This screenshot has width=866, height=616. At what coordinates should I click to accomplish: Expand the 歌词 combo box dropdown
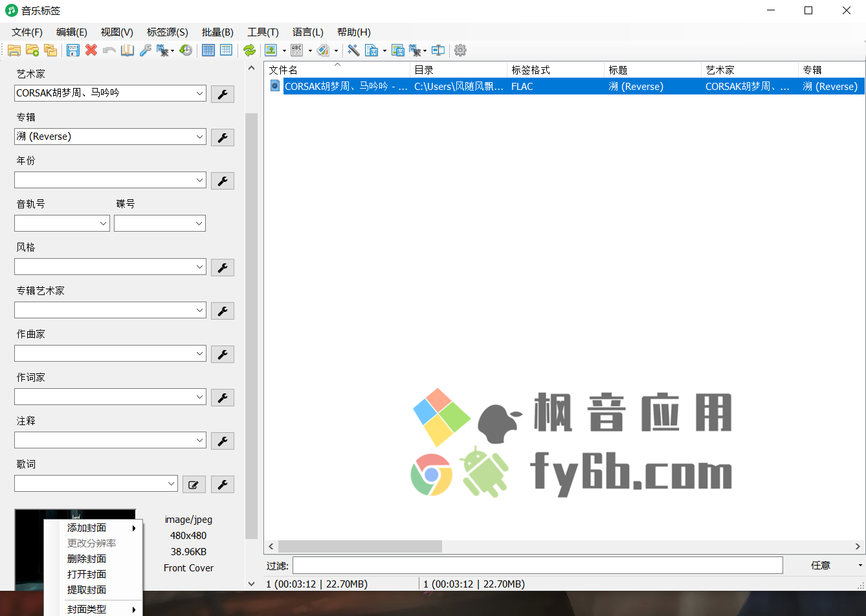(x=171, y=483)
